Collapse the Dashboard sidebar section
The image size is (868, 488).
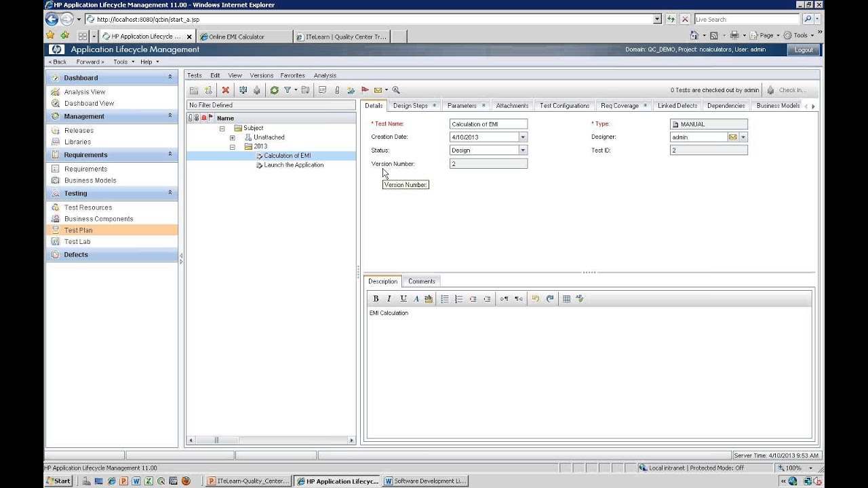tap(170, 77)
